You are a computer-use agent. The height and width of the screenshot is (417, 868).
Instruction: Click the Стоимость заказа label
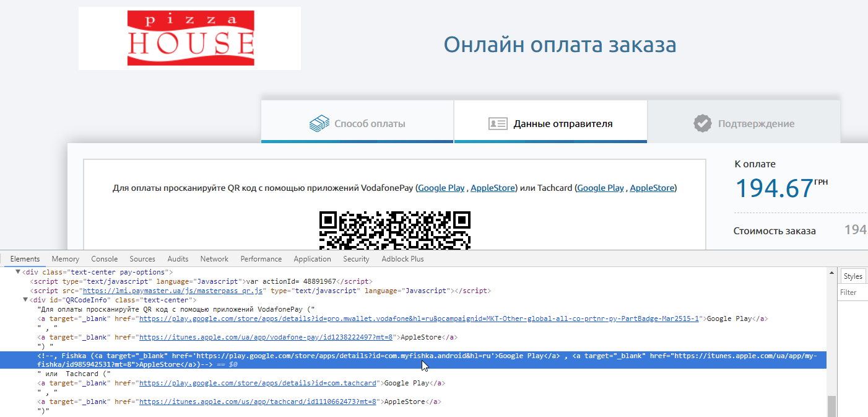(775, 231)
